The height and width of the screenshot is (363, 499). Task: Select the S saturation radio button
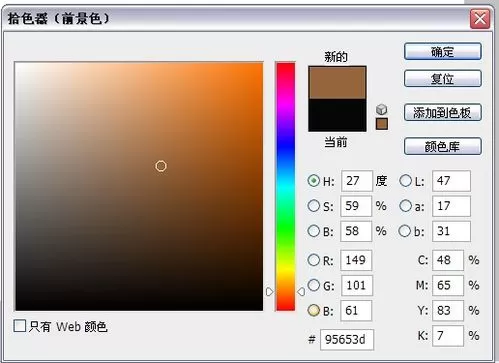point(314,206)
